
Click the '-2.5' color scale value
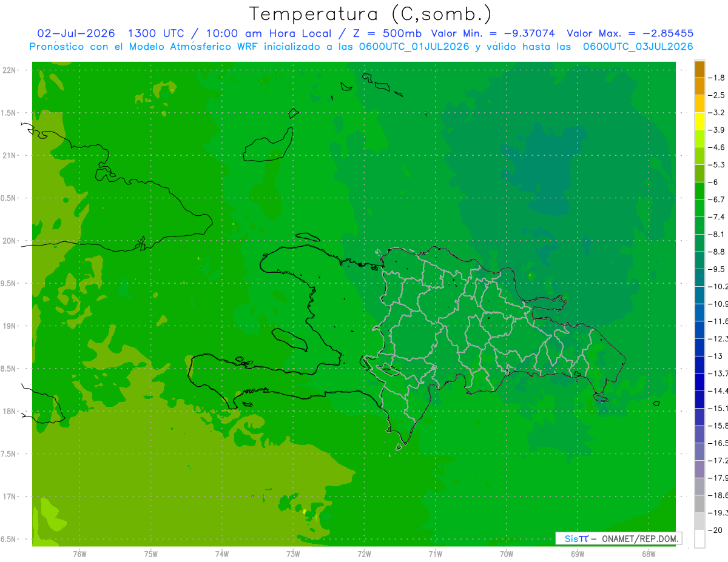[717, 95]
